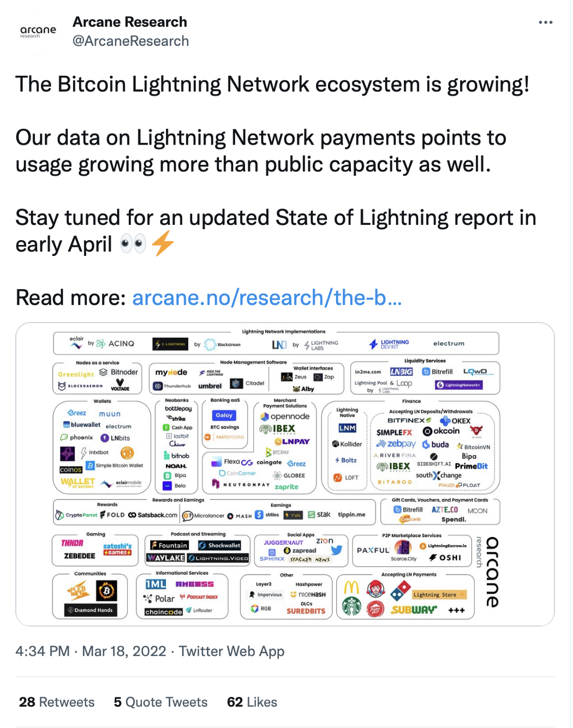Click the Wendy's logo in the infographic
The image size is (573, 728).
point(375,589)
